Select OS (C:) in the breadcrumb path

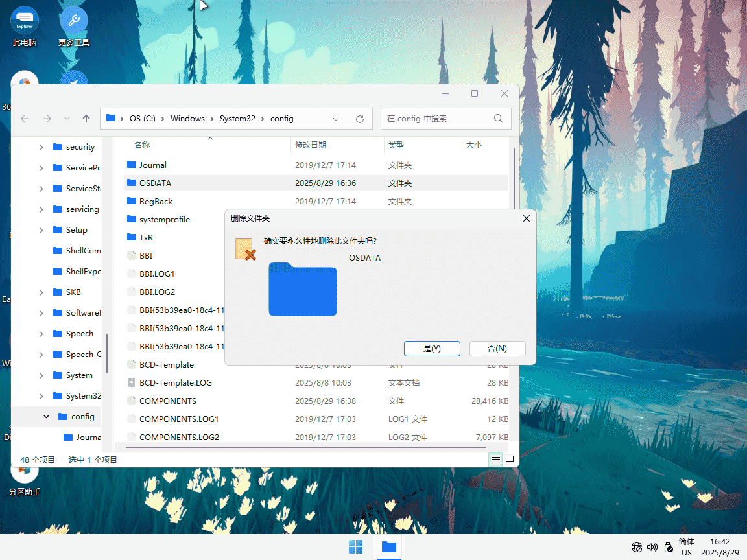(x=143, y=119)
